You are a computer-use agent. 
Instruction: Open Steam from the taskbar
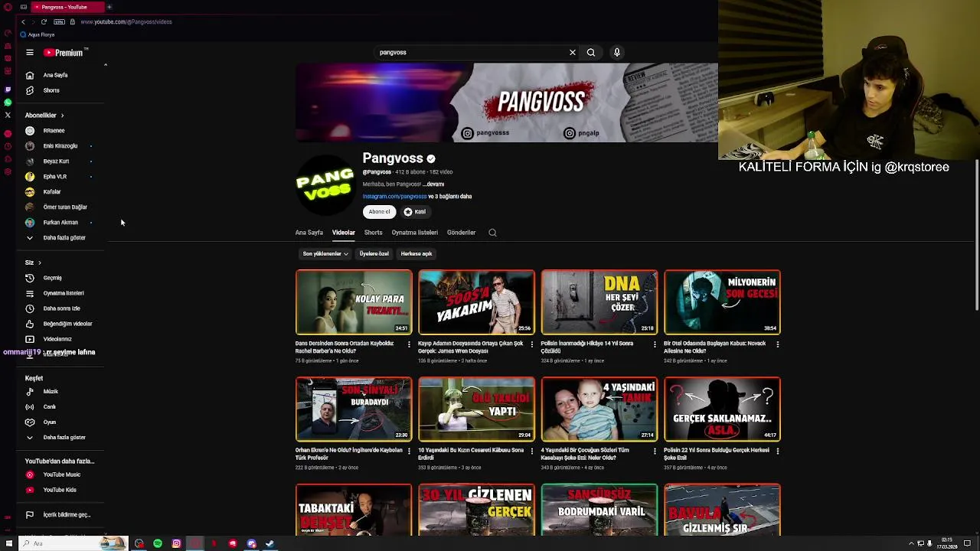(x=269, y=543)
